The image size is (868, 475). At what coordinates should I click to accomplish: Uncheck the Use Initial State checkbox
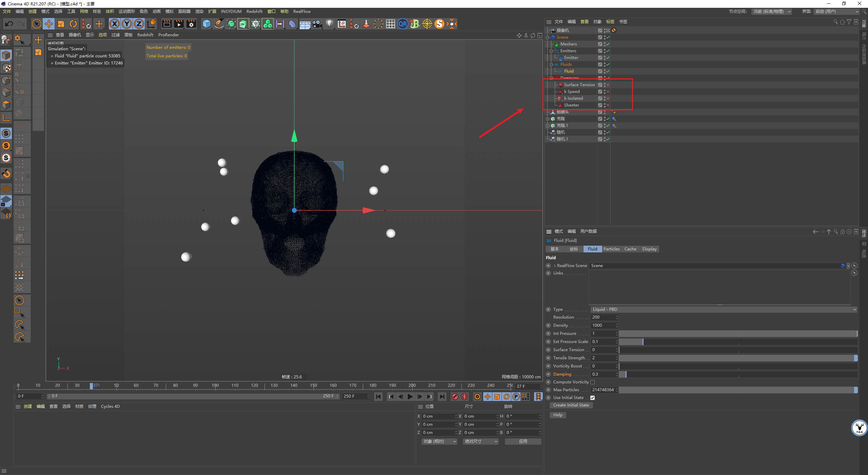tap(592, 398)
